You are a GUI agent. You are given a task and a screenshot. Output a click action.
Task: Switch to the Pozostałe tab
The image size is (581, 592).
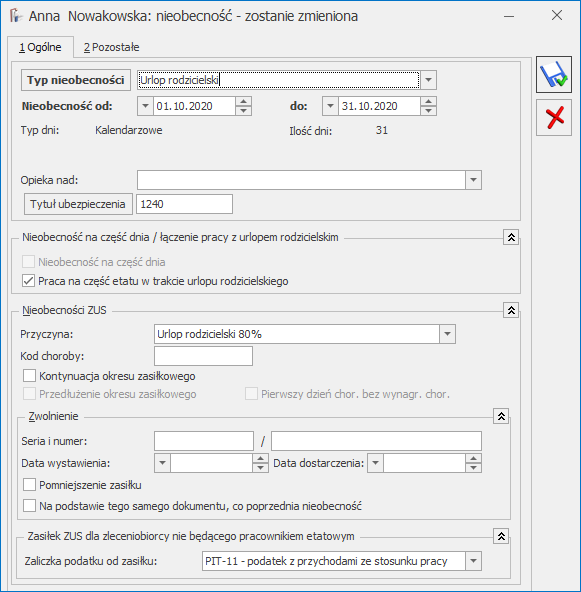[111, 48]
